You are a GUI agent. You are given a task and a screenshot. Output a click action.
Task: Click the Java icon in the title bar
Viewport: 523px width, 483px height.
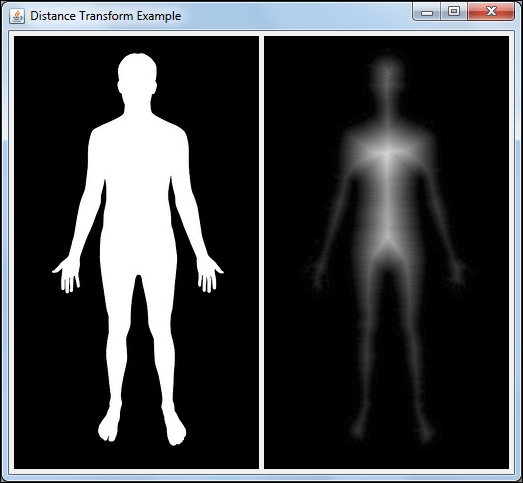pyautogui.click(x=17, y=16)
